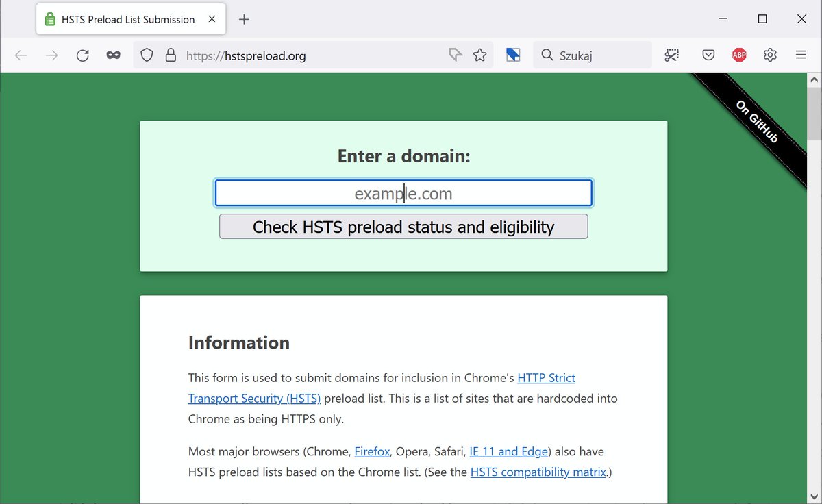Open Adblock Plus extension menu

coord(739,55)
